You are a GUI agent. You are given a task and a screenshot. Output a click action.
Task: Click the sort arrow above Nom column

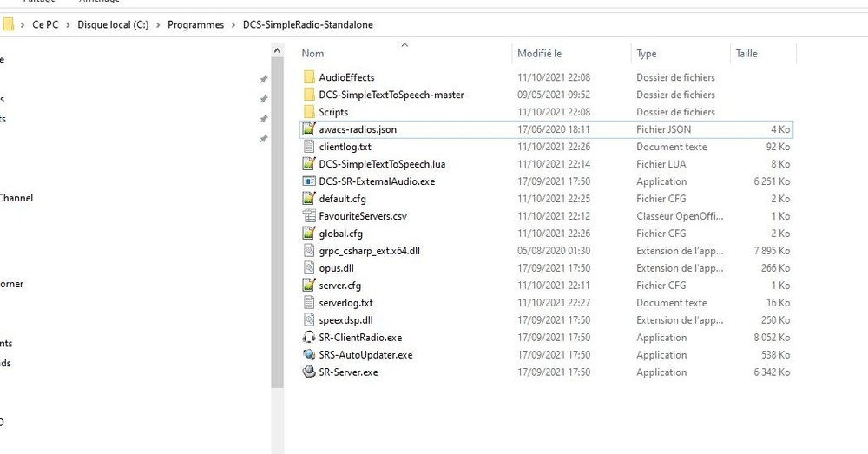click(x=404, y=45)
